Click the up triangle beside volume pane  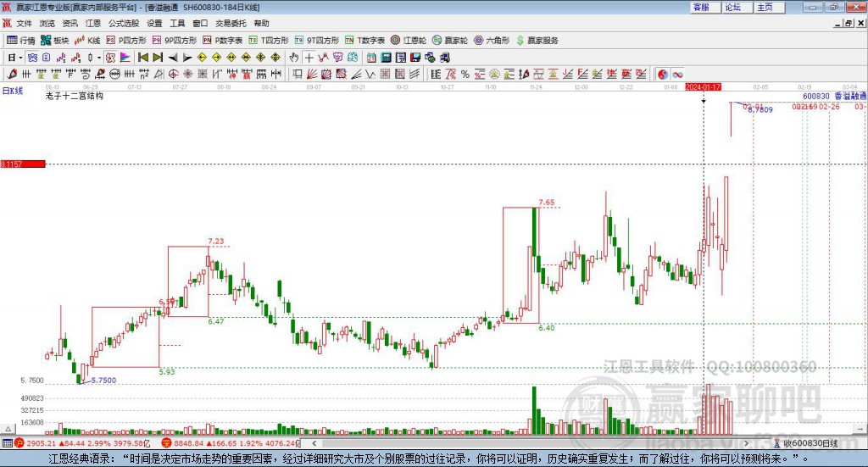tap(8, 429)
